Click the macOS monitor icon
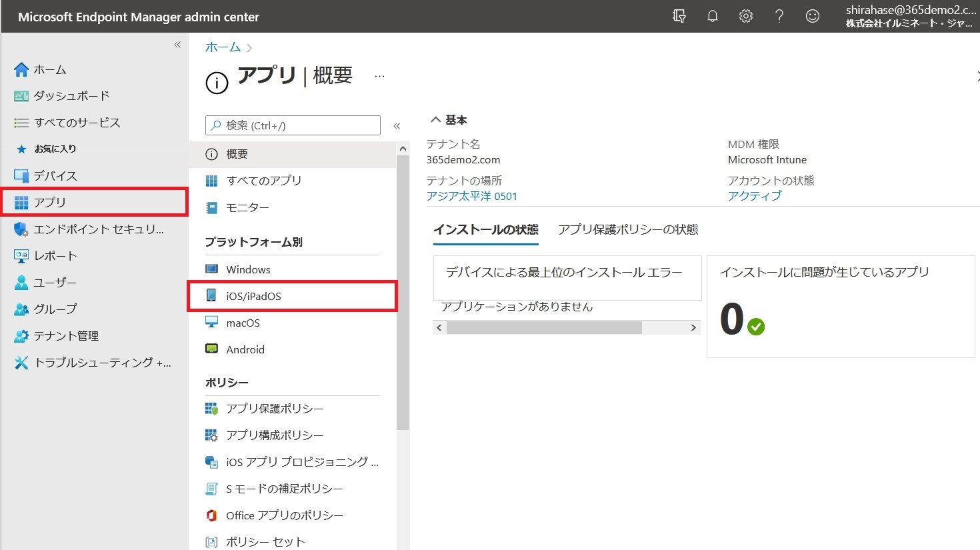 [x=212, y=323]
